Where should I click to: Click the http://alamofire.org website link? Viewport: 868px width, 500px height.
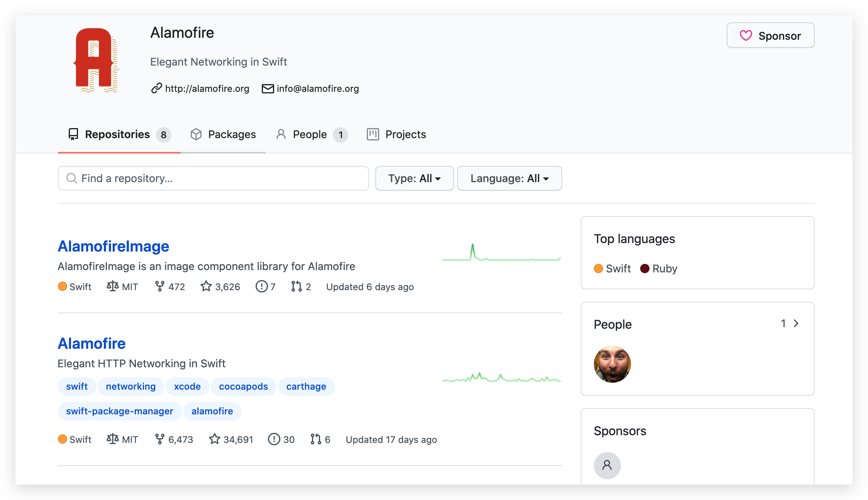point(207,88)
